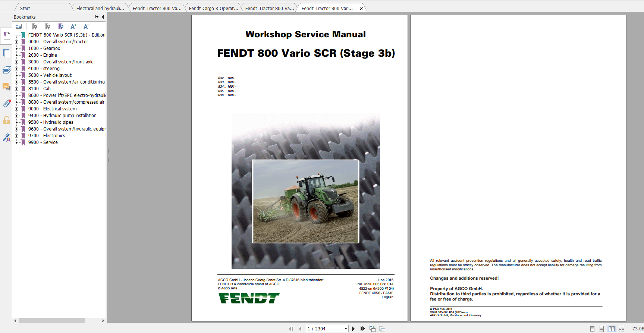Open the 4000 - steering bookmark
The image size is (644, 333).
44,69
